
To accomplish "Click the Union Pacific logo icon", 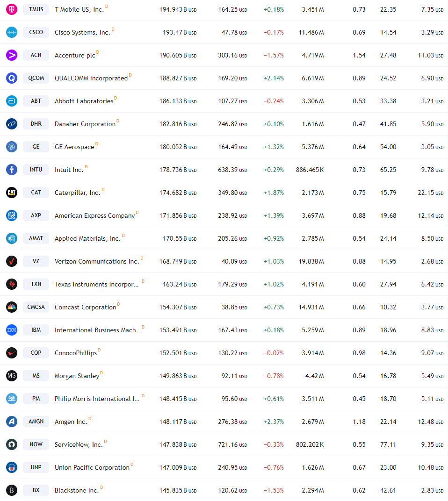I will pyautogui.click(x=12, y=467).
